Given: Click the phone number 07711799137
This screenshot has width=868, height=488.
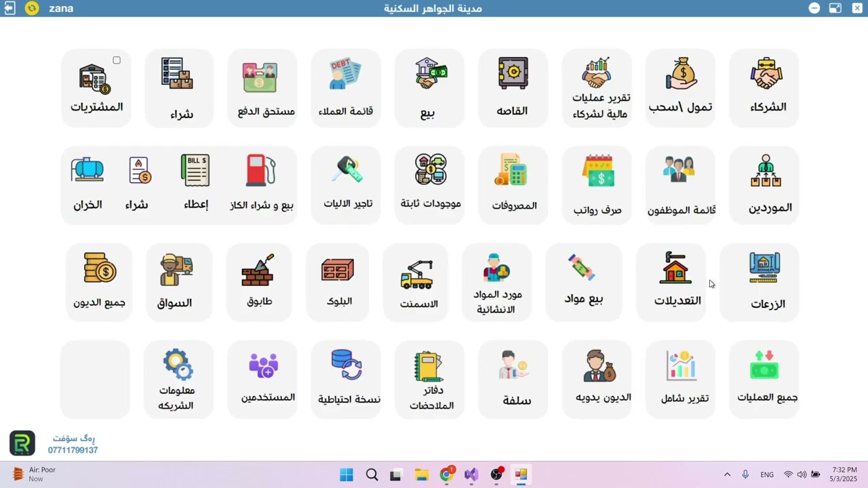Looking at the screenshot, I should tap(73, 450).
